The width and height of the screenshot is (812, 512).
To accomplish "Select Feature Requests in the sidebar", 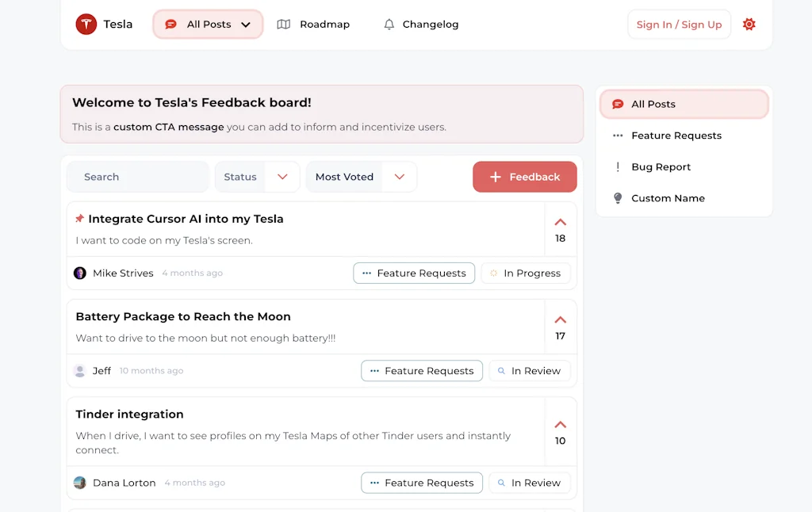I will [x=676, y=136].
